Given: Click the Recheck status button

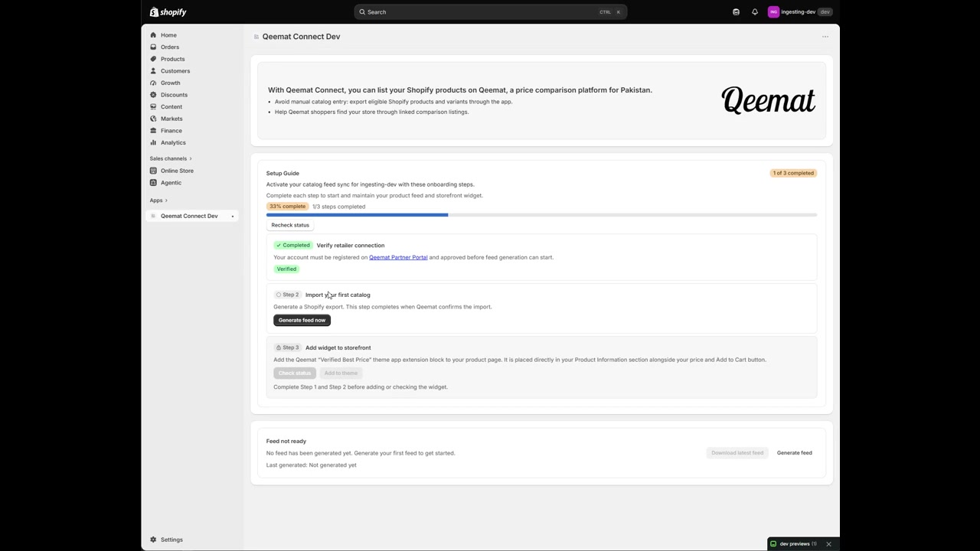Looking at the screenshot, I should coord(290,225).
